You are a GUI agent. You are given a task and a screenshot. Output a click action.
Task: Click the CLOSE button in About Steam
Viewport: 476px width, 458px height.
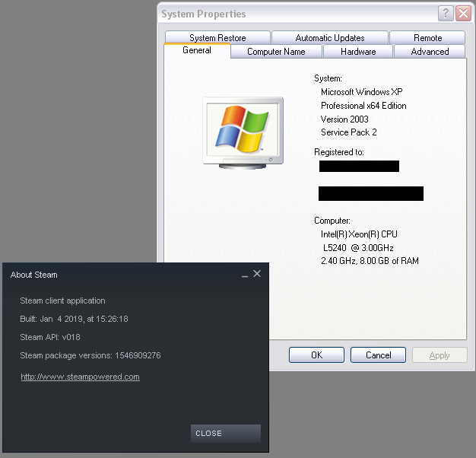tap(226, 434)
